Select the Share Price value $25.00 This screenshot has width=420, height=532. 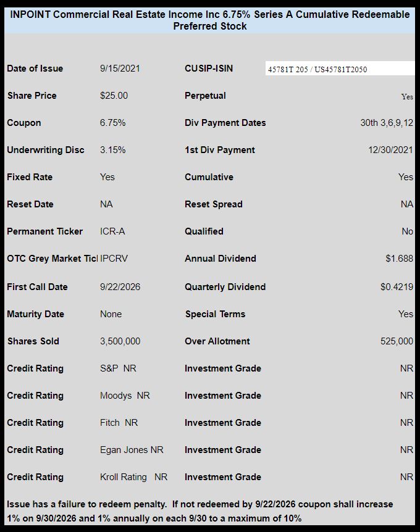point(114,96)
